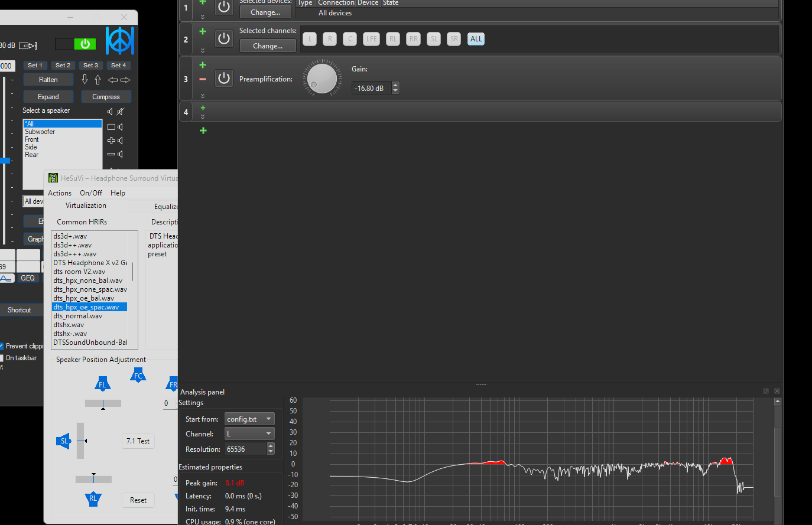
Task: Turn the Preamplification gain knob
Action: pyautogui.click(x=322, y=78)
